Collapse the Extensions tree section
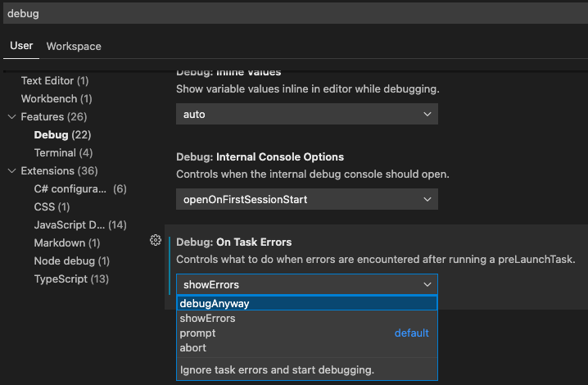 pyautogui.click(x=12, y=171)
